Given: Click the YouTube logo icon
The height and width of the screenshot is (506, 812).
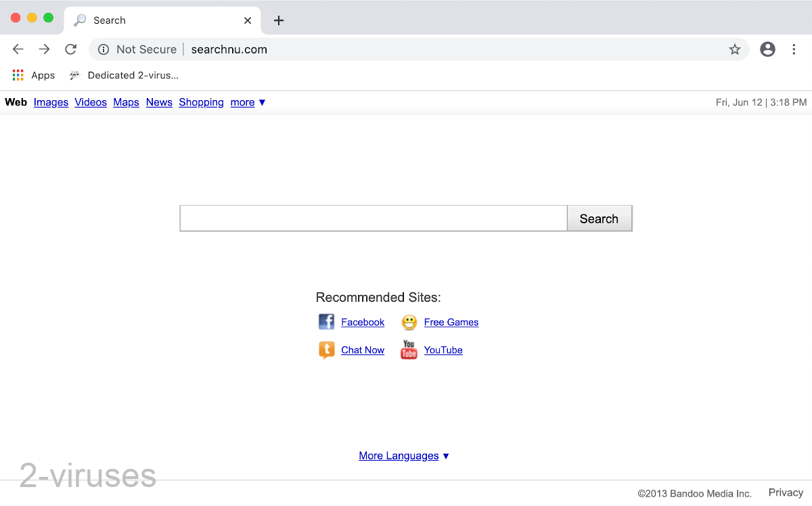Looking at the screenshot, I should tap(408, 350).
